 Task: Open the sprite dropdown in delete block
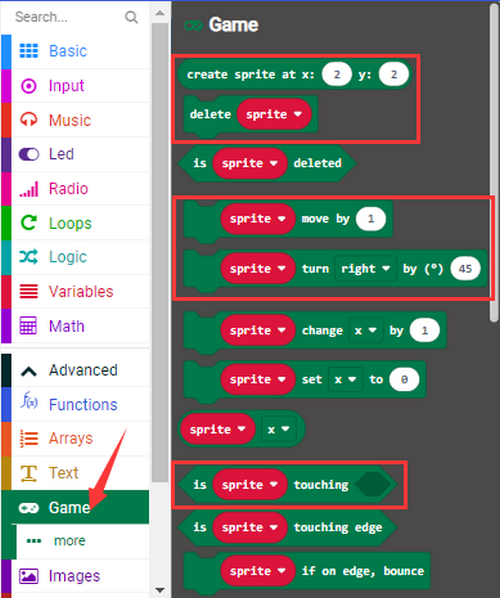[x=274, y=114]
